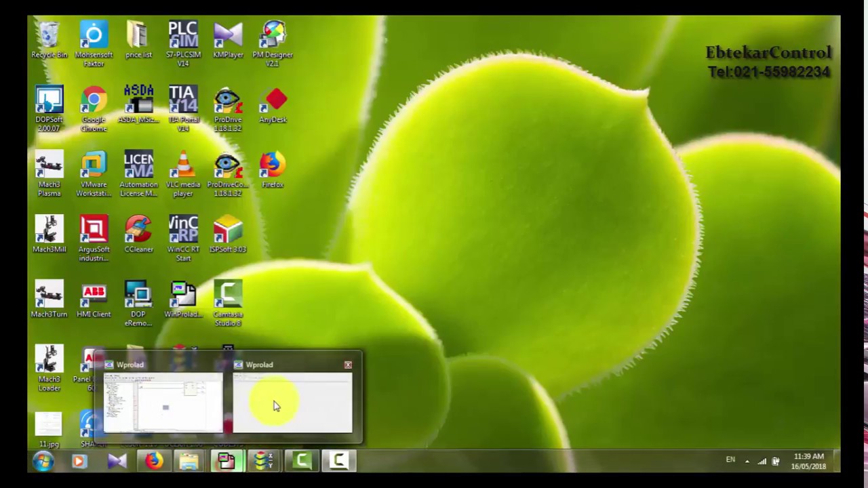868x488 pixels.
Task: Launch PM Designer V2.1
Action: point(273,44)
